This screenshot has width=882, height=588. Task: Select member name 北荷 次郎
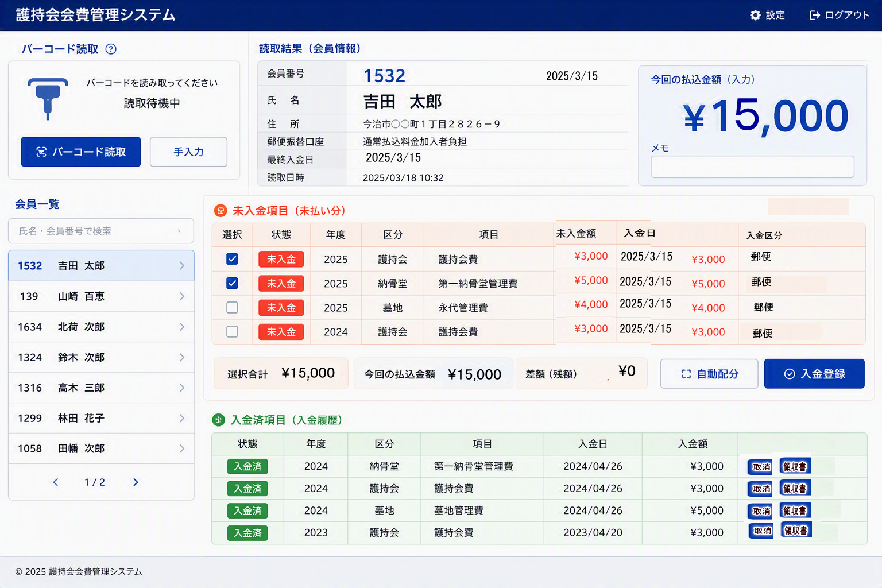[x=81, y=327]
